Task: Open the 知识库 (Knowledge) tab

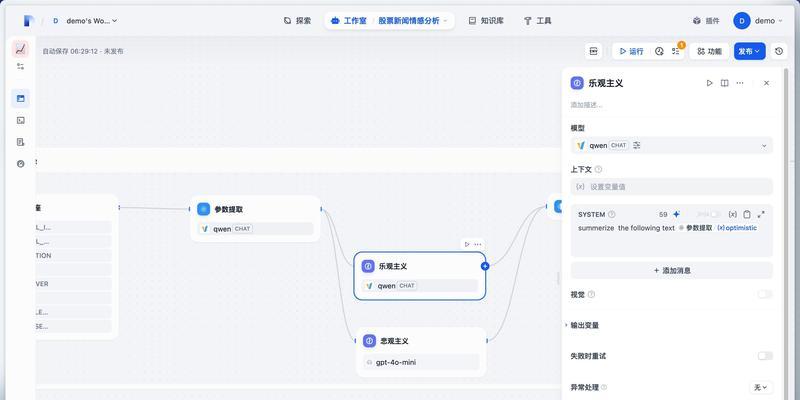Action: [x=486, y=21]
